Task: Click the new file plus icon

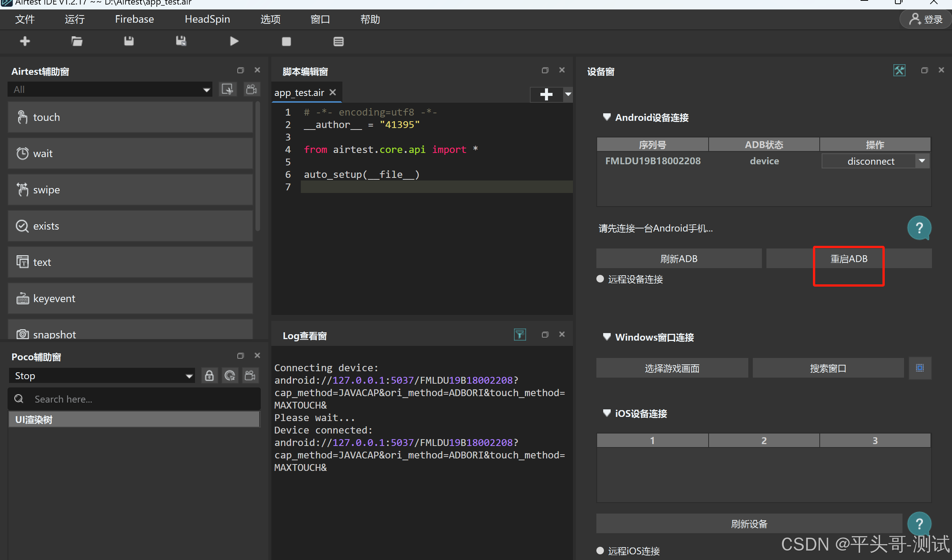Action: (x=25, y=41)
